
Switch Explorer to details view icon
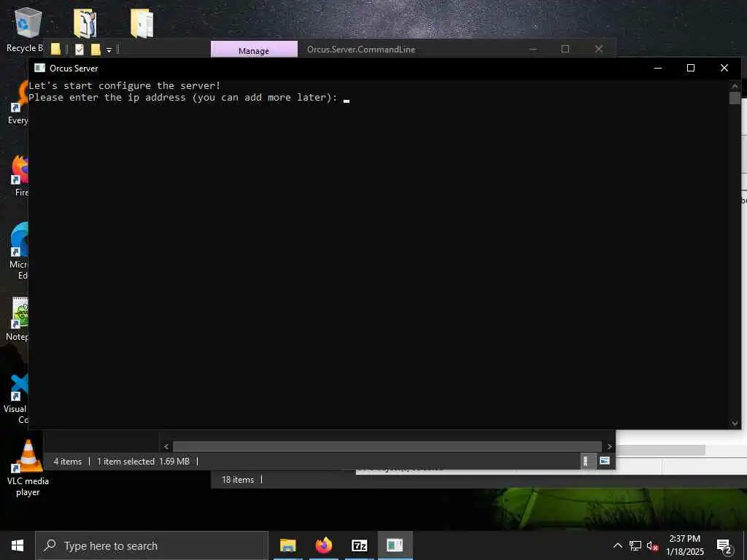587,461
